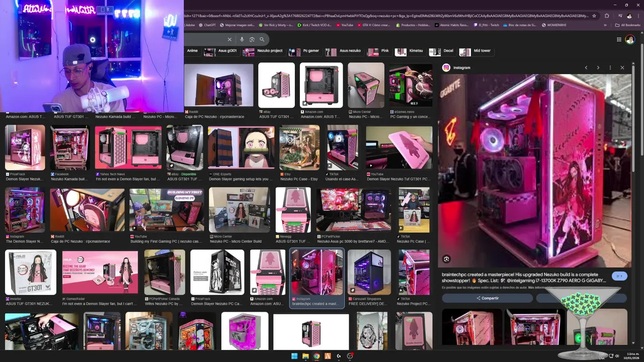Filter results by the Mid tower chip

476,51
